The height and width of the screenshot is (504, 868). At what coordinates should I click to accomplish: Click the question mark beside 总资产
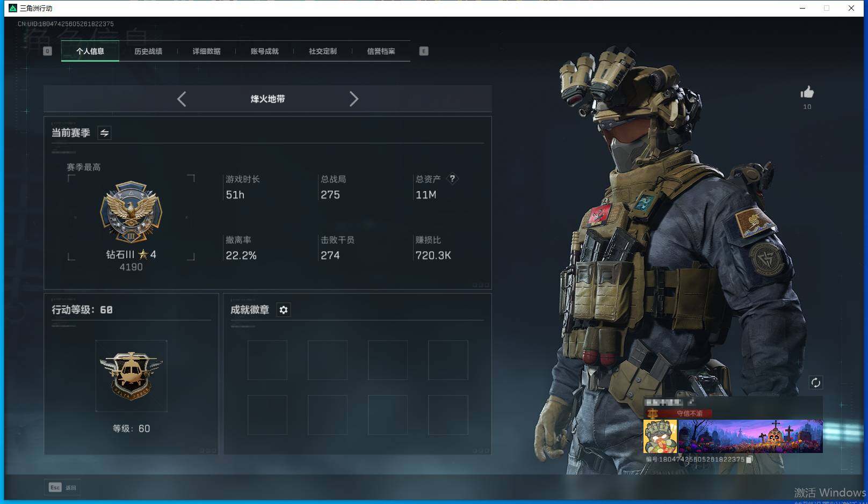(x=452, y=179)
